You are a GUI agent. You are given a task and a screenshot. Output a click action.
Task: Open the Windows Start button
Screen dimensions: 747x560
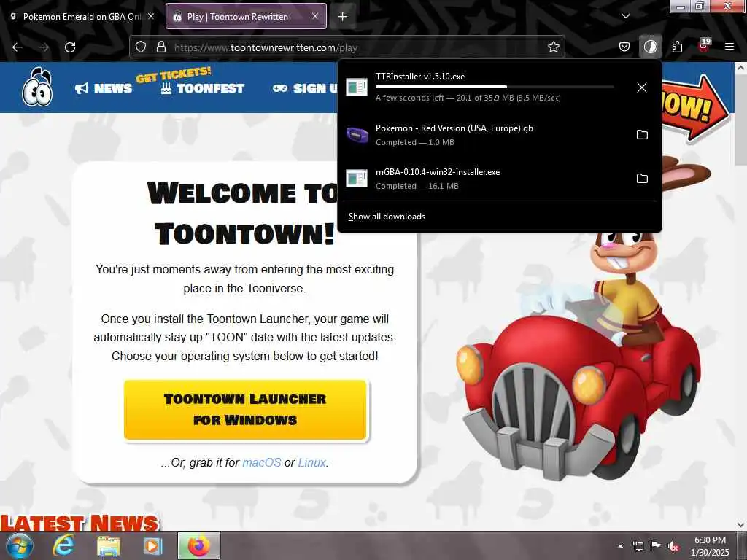[19, 545]
